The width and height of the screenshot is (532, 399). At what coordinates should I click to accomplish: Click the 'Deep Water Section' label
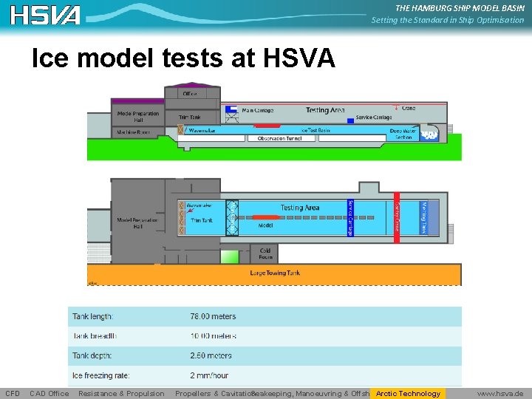click(403, 134)
